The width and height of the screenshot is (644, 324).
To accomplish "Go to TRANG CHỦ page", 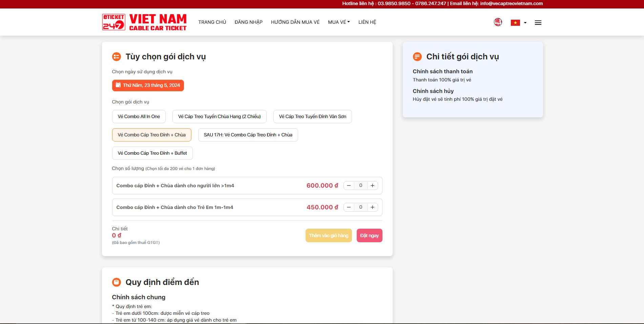I will 212,22.
